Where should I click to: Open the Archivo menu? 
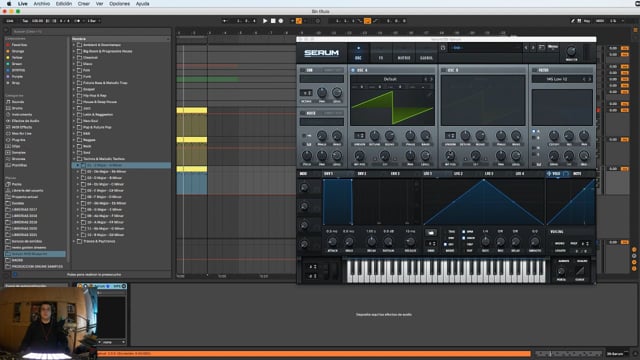pos(41,4)
